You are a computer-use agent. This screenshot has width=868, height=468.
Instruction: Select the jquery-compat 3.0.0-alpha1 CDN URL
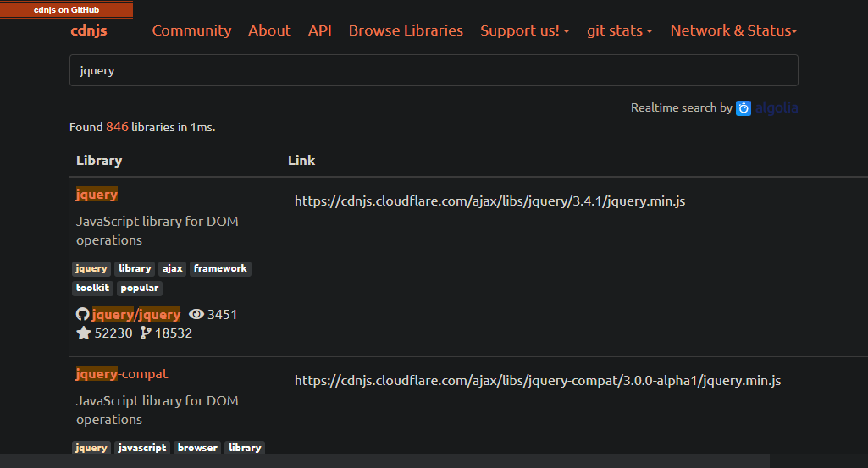tap(538, 381)
